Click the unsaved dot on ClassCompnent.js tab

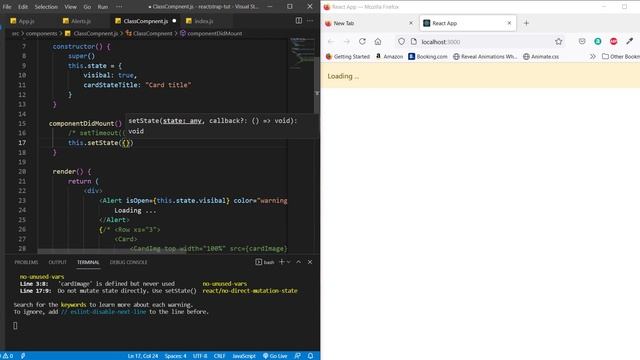click(174, 21)
